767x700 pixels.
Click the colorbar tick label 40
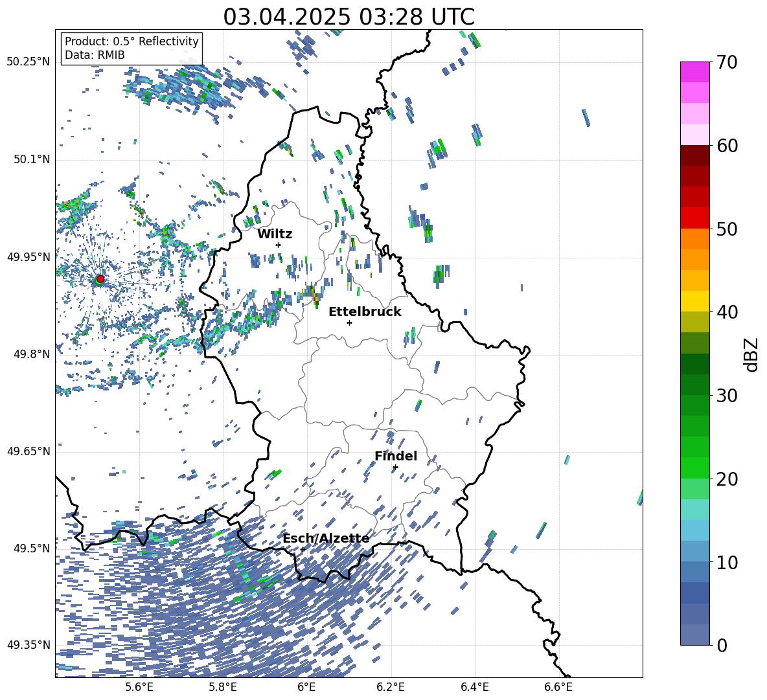coord(726,312)
